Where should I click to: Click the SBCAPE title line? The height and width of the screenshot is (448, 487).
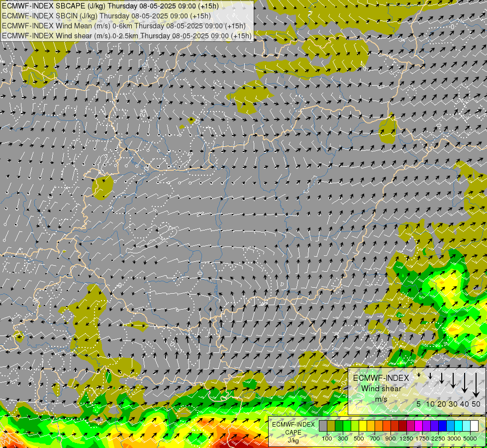coord(110,6)
